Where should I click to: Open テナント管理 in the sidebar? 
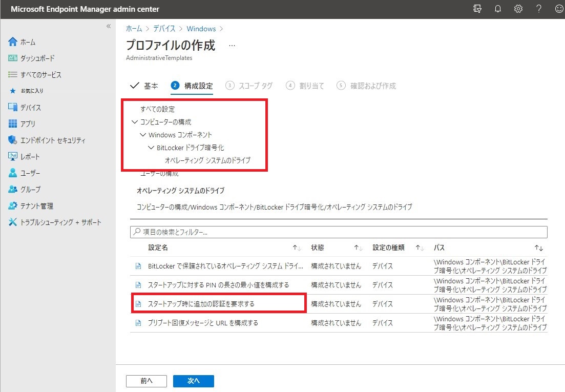(x=37, y=205)
